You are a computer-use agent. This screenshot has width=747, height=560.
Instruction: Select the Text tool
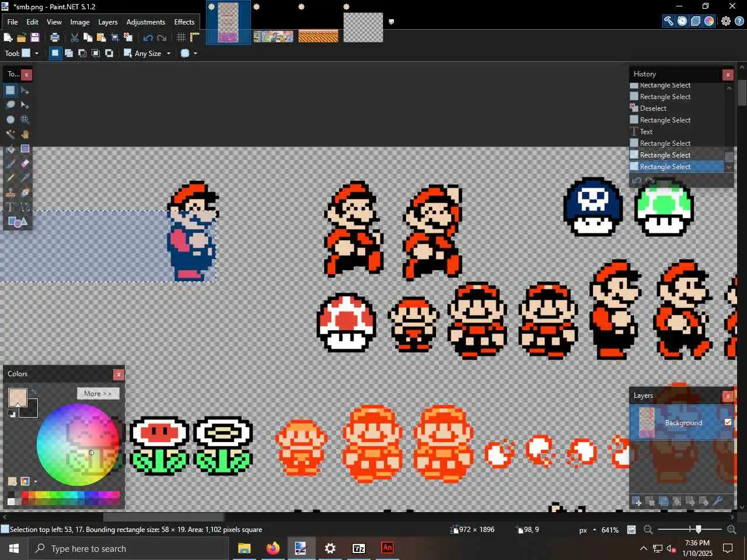click(x=11, y=207)
